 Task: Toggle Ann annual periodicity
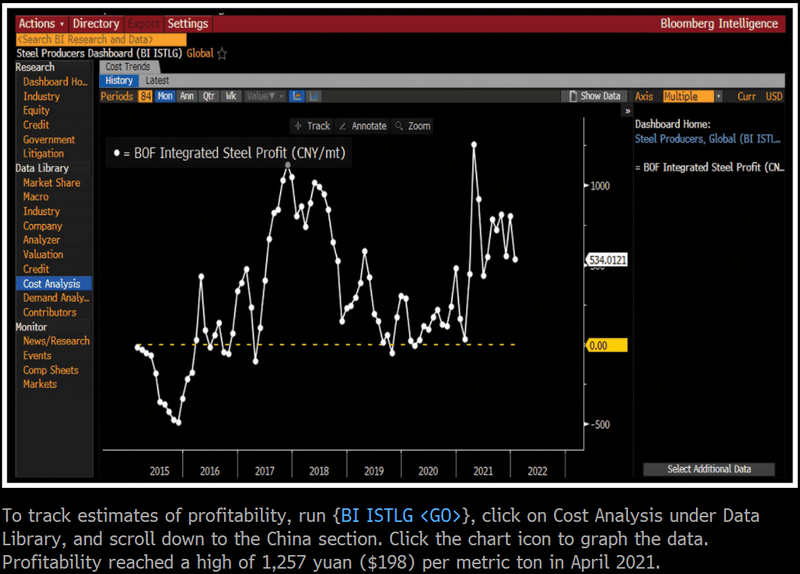(186, 96)
